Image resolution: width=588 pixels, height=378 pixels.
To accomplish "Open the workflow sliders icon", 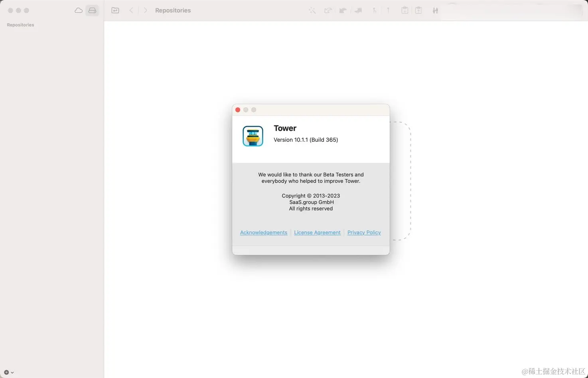I will coord(435,10).
